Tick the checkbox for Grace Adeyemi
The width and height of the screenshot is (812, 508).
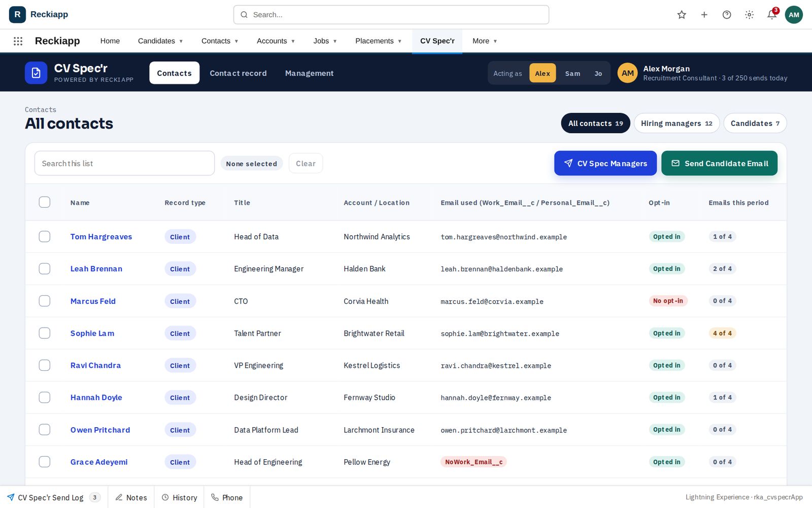45,461
